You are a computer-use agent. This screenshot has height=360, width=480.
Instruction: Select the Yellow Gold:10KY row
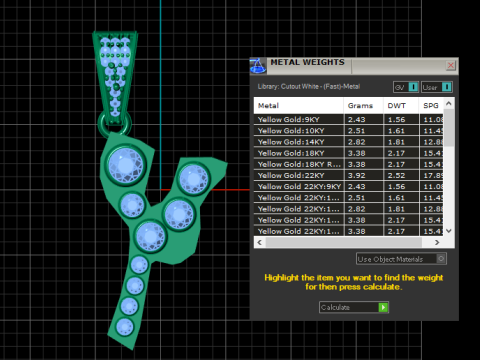349,131
